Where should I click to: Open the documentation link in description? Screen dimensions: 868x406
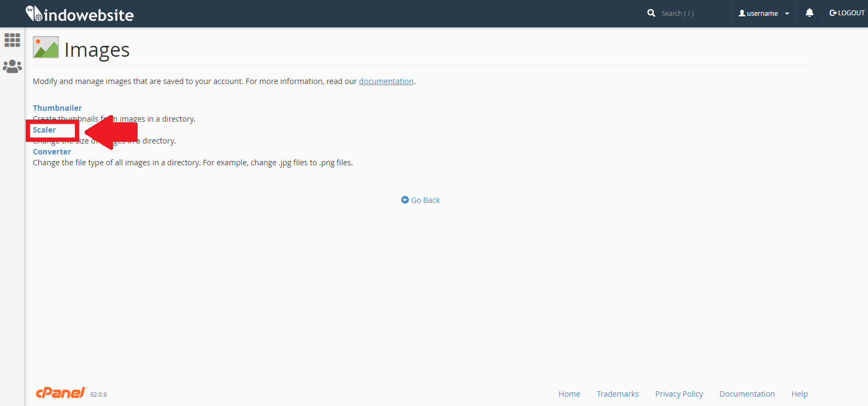(386, 81)
